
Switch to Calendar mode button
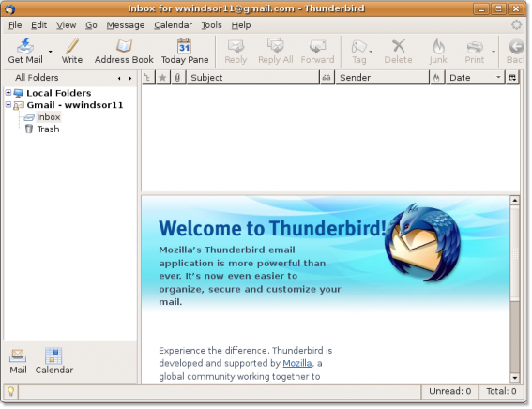53,361
